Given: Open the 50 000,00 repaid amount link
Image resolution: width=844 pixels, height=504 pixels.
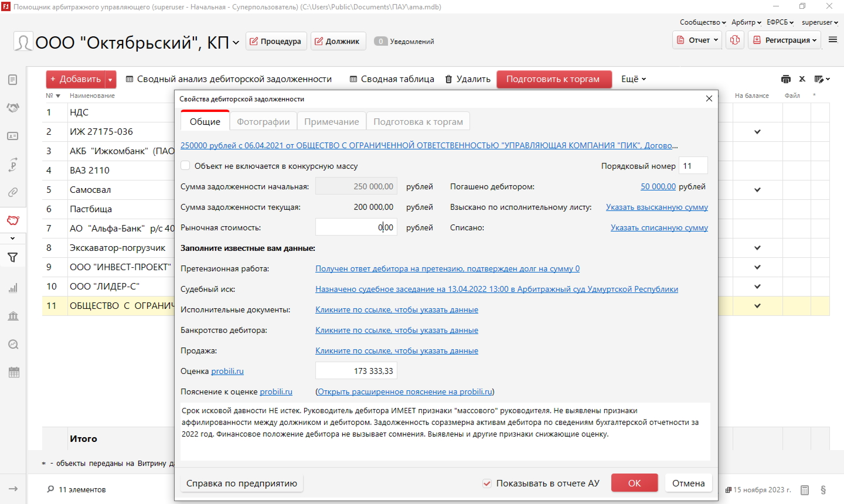Looking at the screenshot, I should point(658,186).
